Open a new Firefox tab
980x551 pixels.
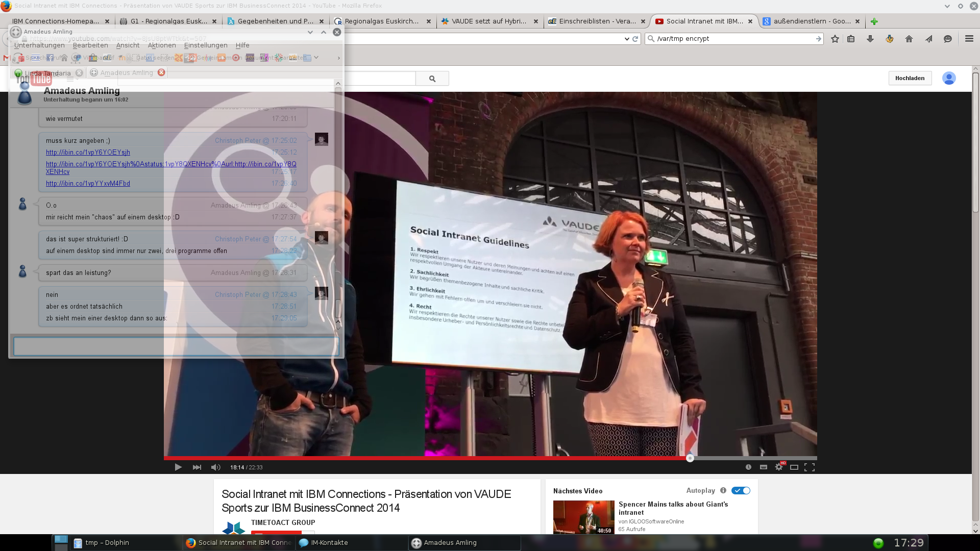point(874,21)
